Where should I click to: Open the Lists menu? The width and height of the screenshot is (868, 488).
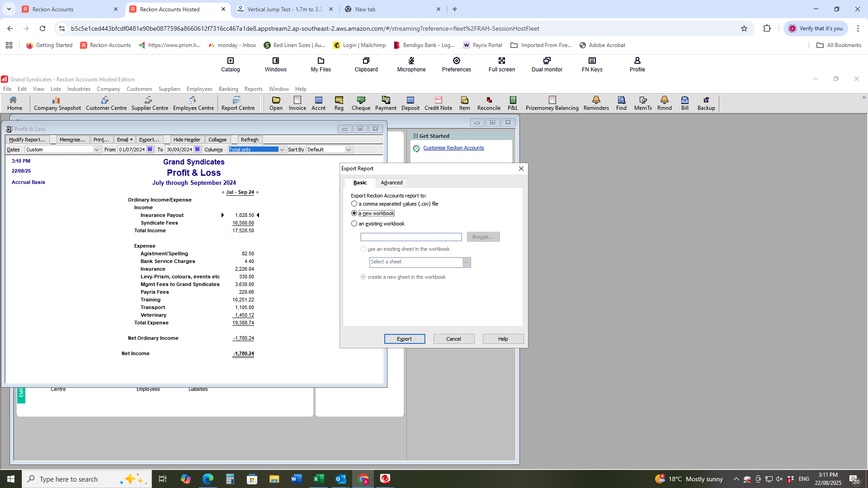click(x=56, y=89)
